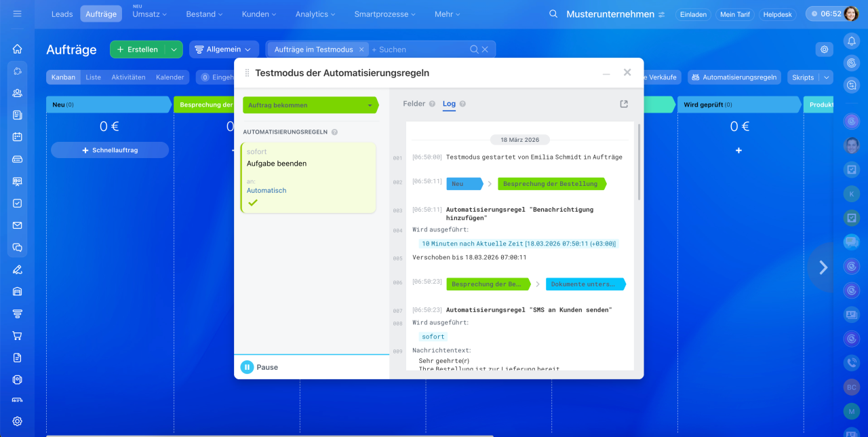Viewport: 868px width, 437px height.
Task: Open the Automatisierungsregeln button
Action: pos(734,77)
